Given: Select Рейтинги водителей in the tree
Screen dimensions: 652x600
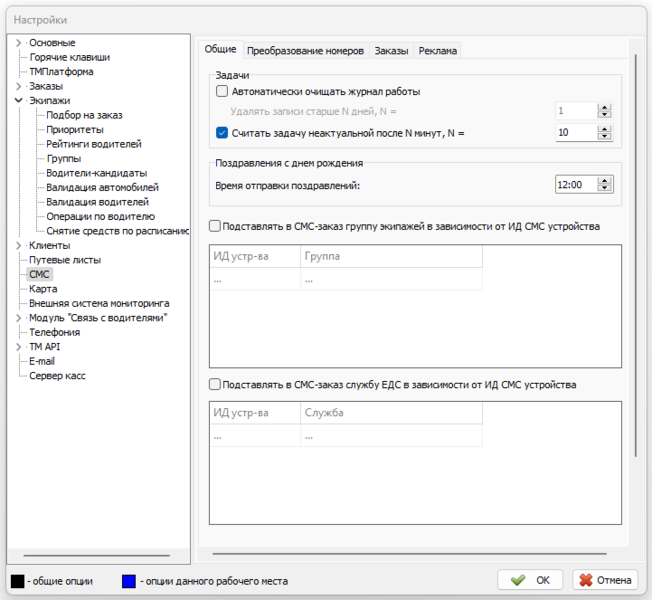Looking at the screenshot, I should 91,144.
